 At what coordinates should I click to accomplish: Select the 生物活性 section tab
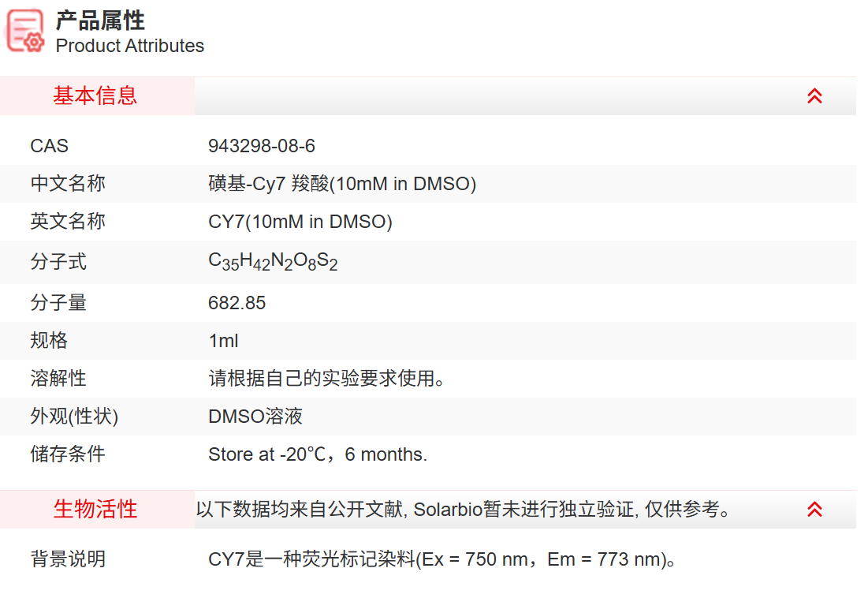97,510
